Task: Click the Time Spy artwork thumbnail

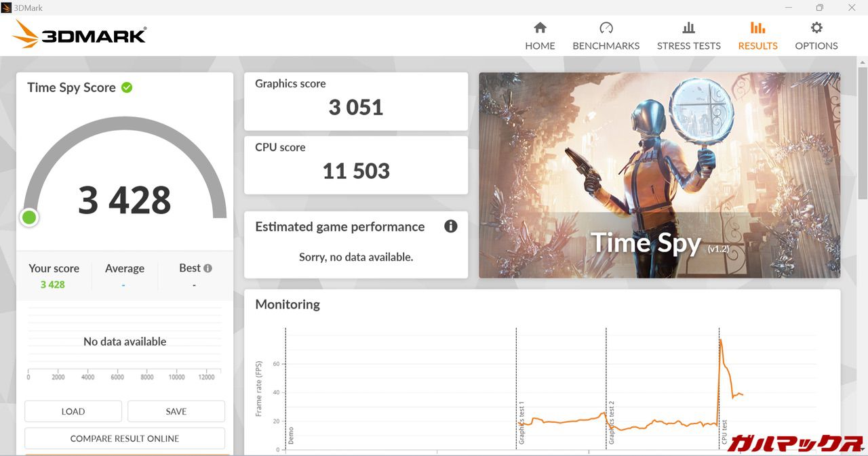Action: point(659,175)
